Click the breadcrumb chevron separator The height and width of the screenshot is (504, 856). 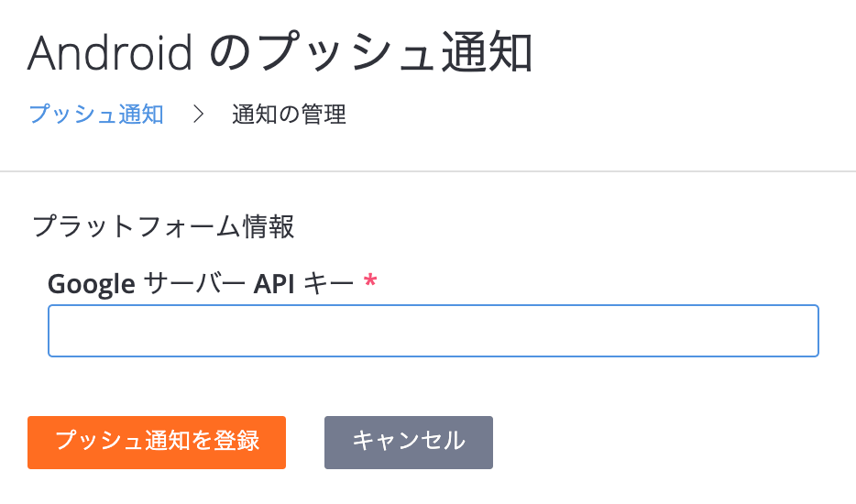198,115
